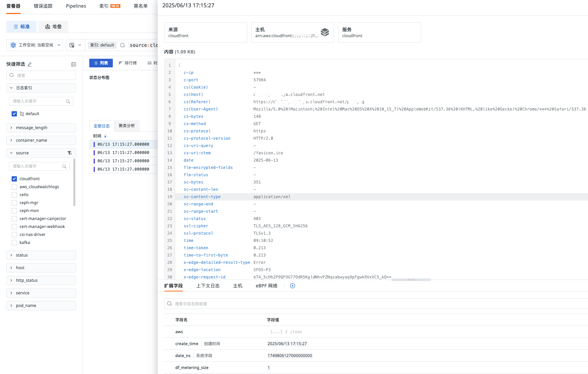Collapse the 快捷筛选 sidebar panel
Screen dimensions: 588x374
[73, 64]
